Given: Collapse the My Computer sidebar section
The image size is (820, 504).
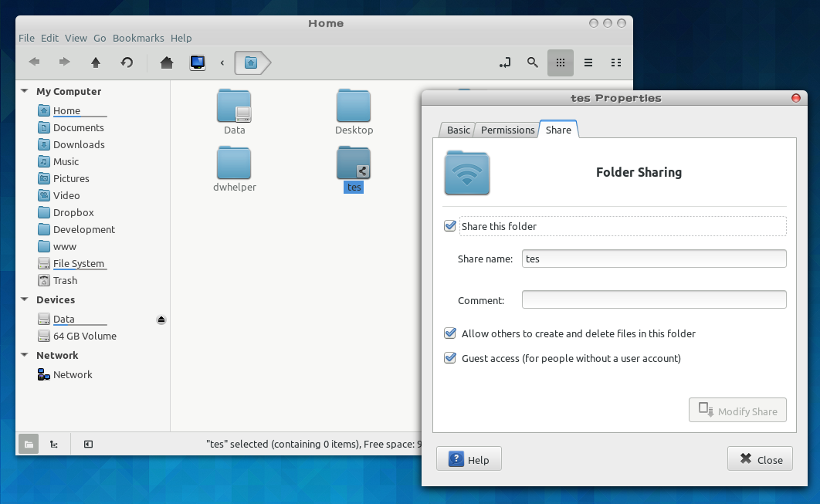Looking at the screenshot, I should 25,91.
